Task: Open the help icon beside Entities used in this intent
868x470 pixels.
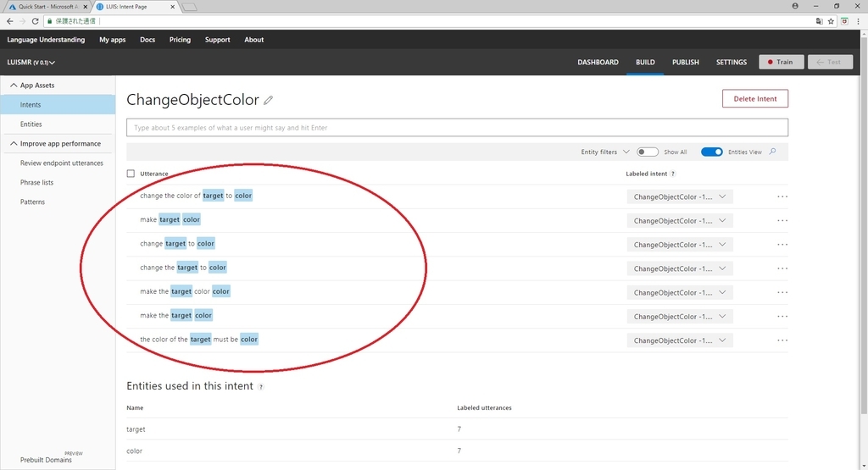Action: coord(261,387)
